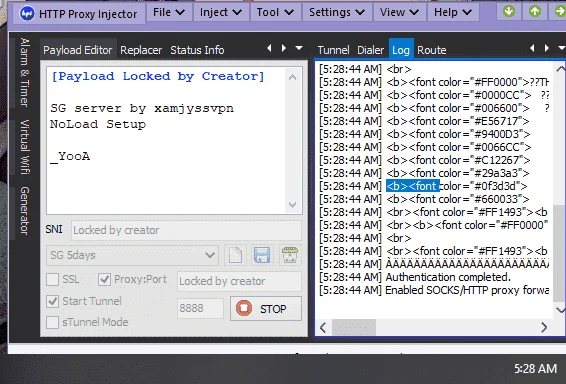Open the Tool menu
The height and width of the screenshot is (384, 566).
(x=275, y=12)
